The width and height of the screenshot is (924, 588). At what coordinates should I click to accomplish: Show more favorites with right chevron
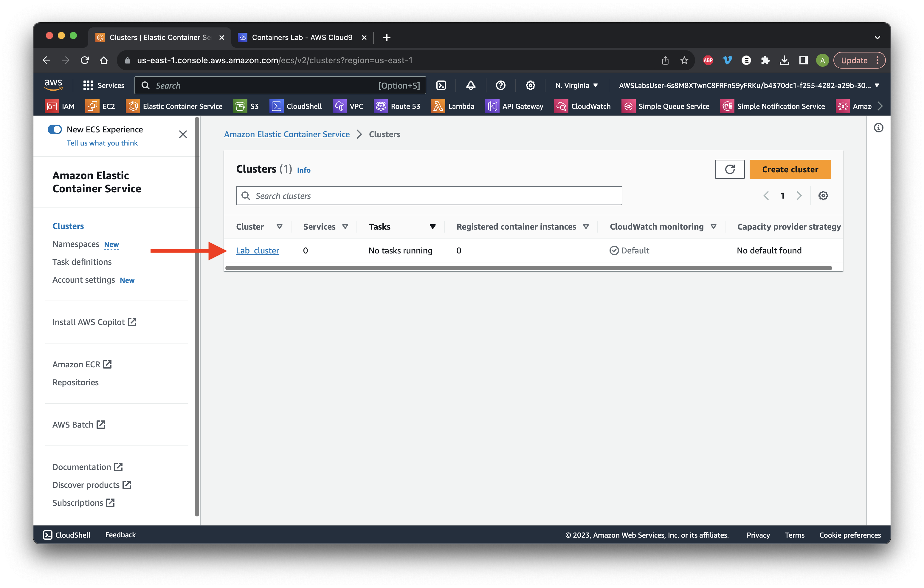pyautogui.click(x=880, y=106)
